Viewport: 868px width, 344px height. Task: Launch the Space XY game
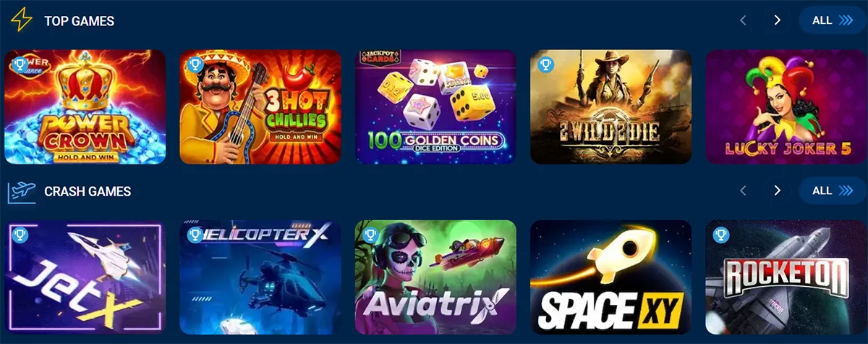(611, 277)
